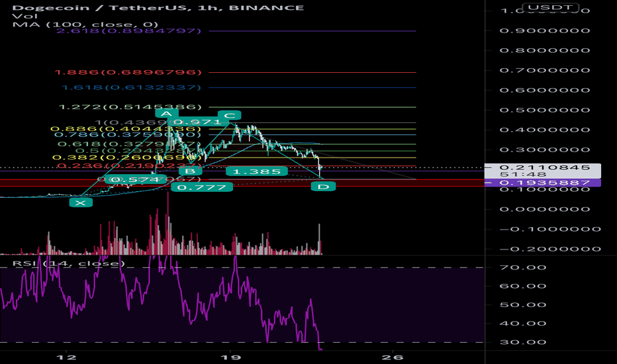
Task: Click the 1.385 pattern ratio label
Action: [x=257, y=171]
